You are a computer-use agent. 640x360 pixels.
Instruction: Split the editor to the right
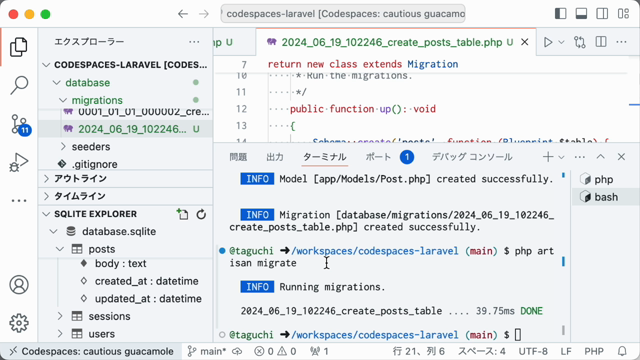tap(600, 42)
